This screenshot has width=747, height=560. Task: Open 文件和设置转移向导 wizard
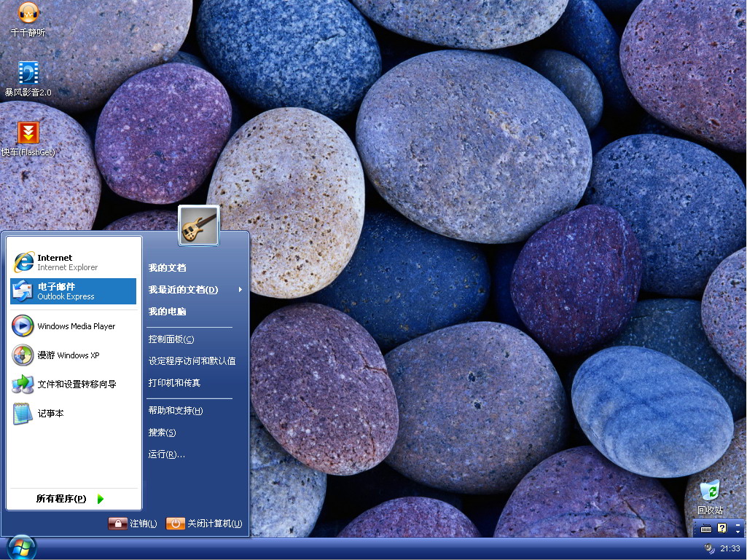pyautogui.click(x=73, y=384)
